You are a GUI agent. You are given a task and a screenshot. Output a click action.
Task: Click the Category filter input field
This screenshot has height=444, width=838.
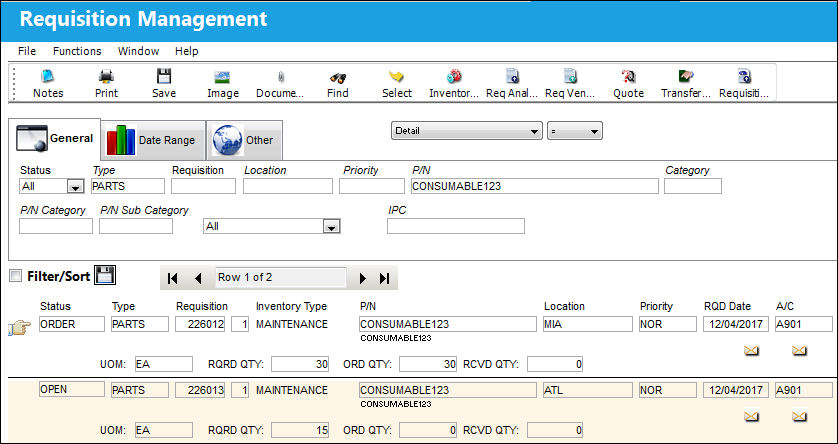(x=693, y=186)
